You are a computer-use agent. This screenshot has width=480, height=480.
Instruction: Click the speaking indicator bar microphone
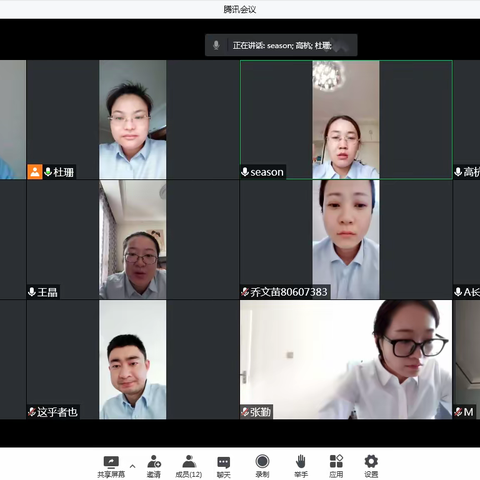coord(216,45)
